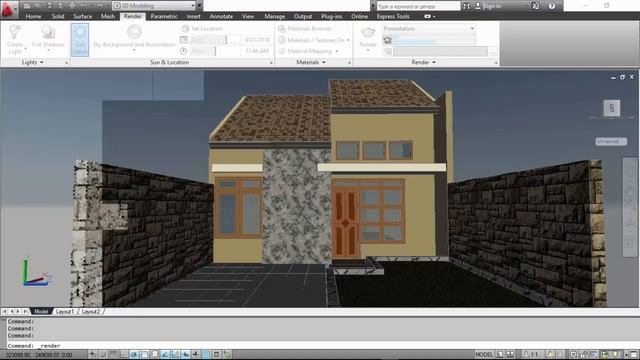Toggle Grid Display in status bar
The width and height of the screenshot is (640, 360).
click(x=114, y=355)
